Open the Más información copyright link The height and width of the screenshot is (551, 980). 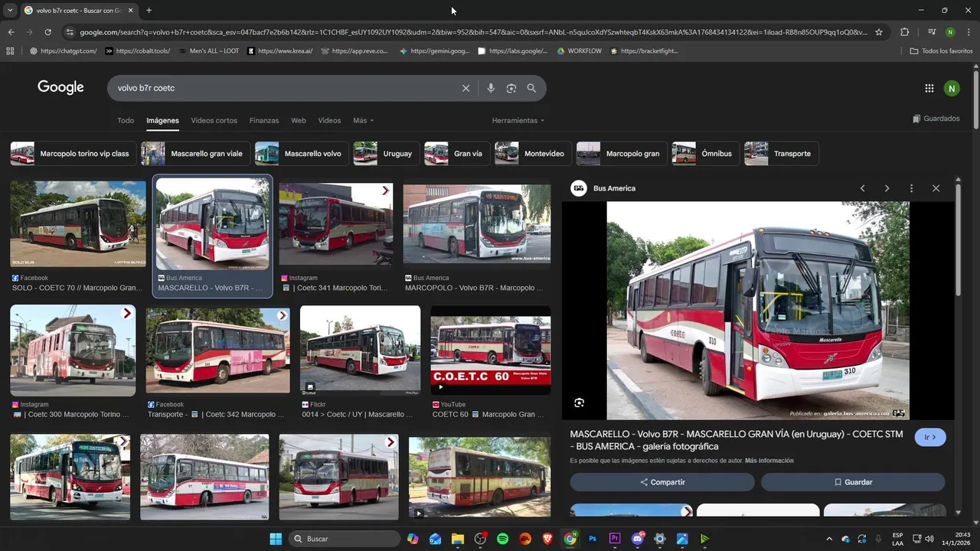coord(769,461)
